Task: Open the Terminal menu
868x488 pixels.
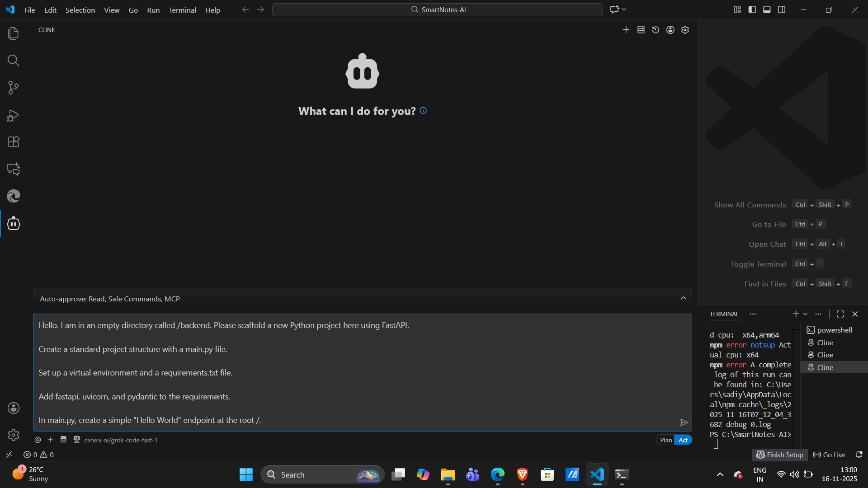Action: tap(182, 10)
